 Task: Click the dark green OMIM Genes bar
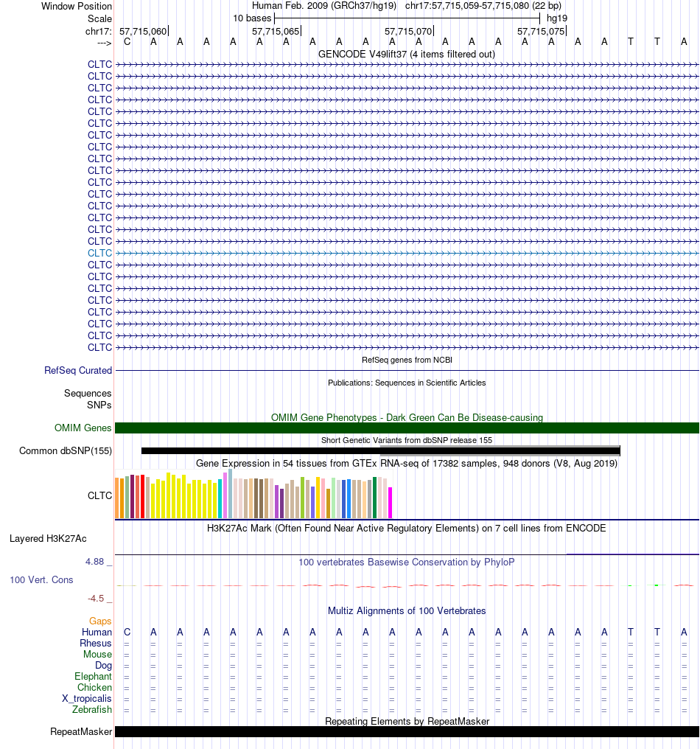tap(407, 428)
